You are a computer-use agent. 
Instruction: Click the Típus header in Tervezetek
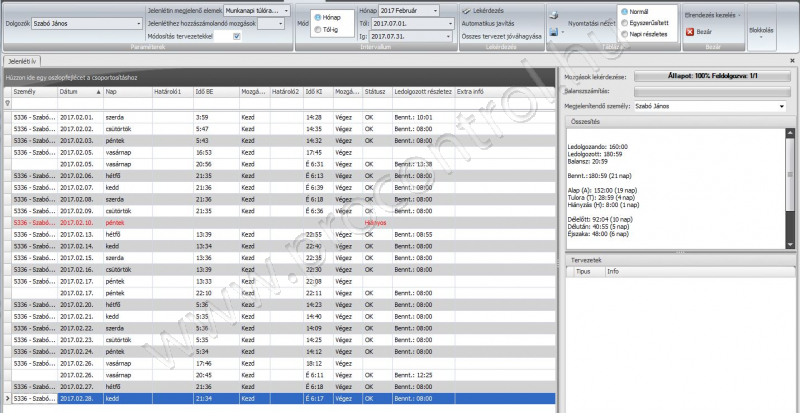(589, 272)
